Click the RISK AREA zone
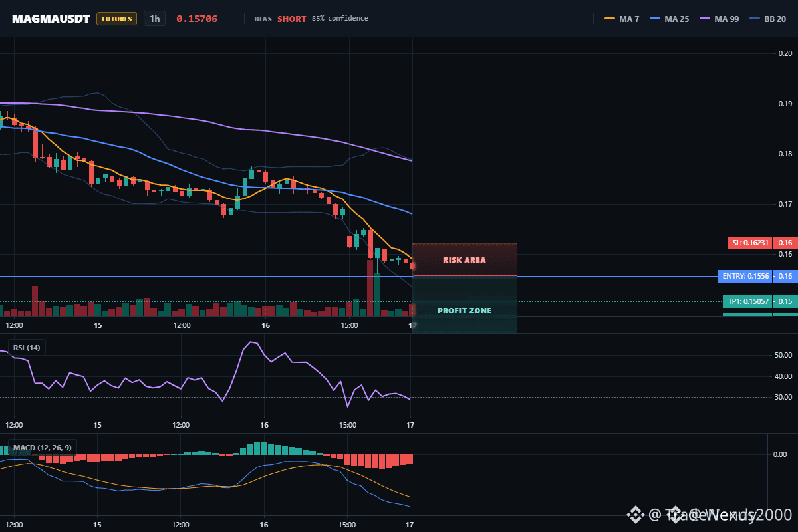Image resolution: width=798 pixels, height=532 pixels. (465, 259)
